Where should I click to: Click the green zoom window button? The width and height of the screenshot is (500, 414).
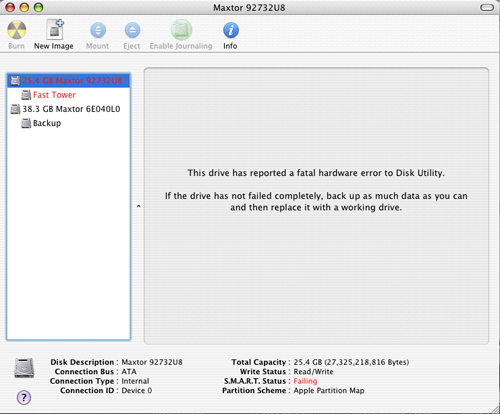(x=39, y=7)
